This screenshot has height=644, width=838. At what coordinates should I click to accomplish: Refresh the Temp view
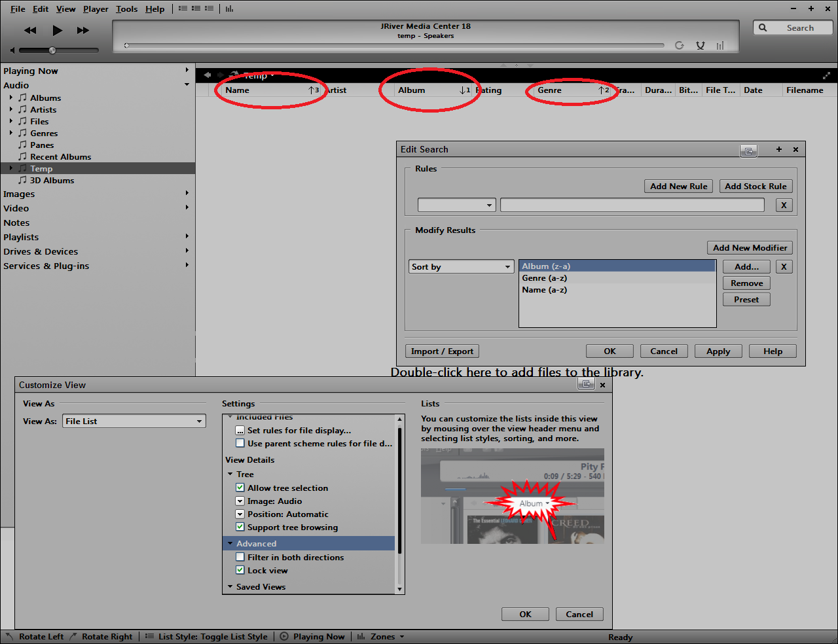coord(234,75)
